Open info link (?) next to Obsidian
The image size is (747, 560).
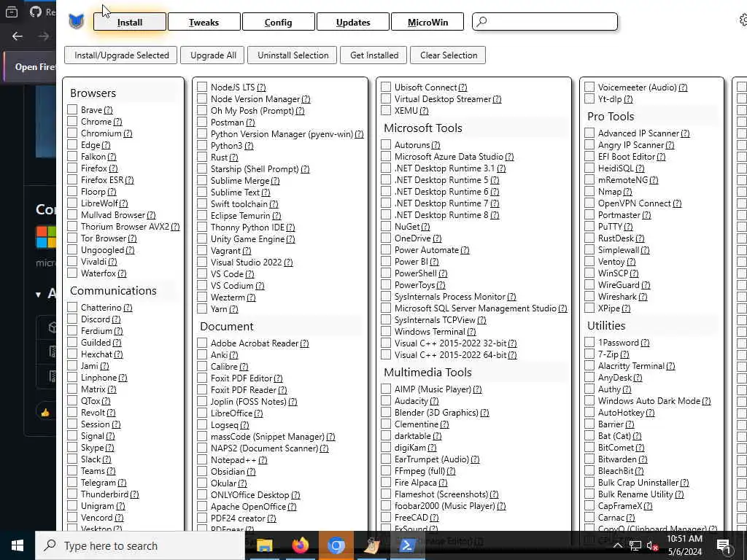pos(251,472)
